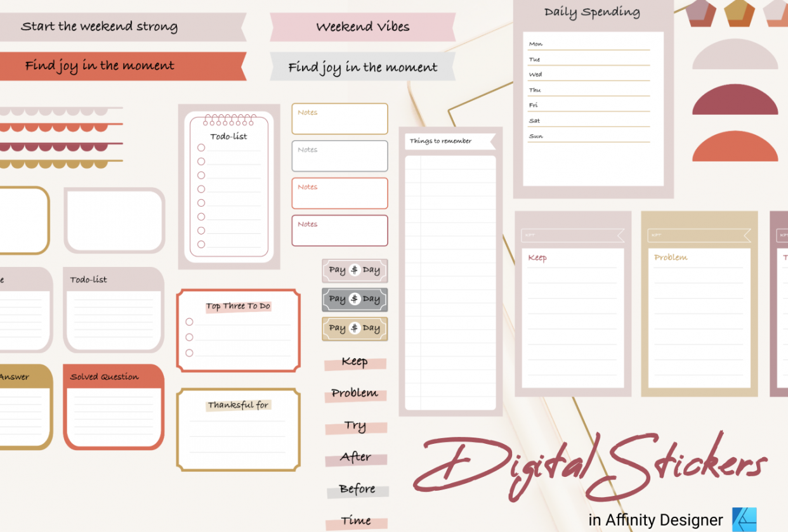The height and width of the screenshot is (532, 788).
Task: Click the Thu row in Daily Spending
Action: coord(589,90)
